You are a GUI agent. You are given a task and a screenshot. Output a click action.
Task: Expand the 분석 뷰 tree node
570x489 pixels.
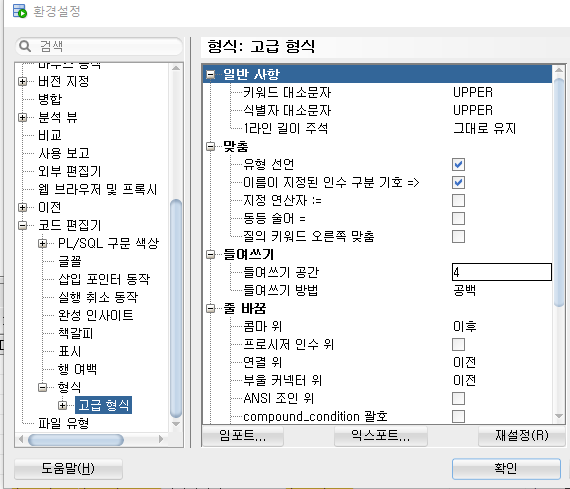(23, 117)
